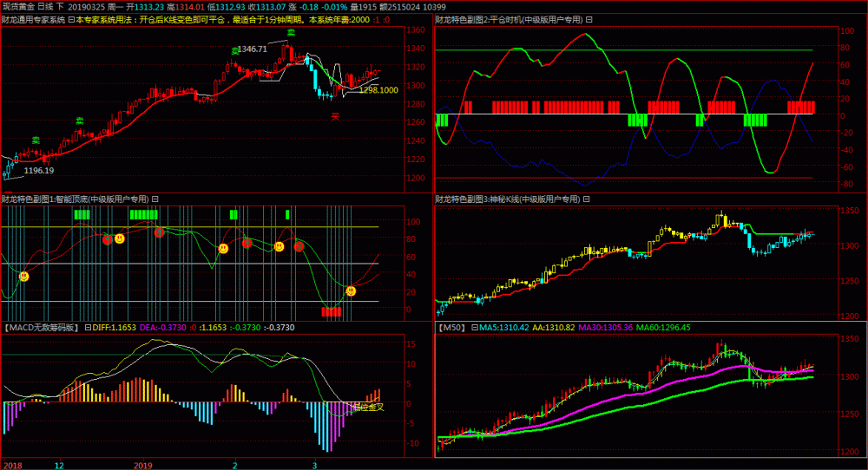This screenshot has height=470, width=868.
Task: Click the 日线 period label
Action: [45, 7]
